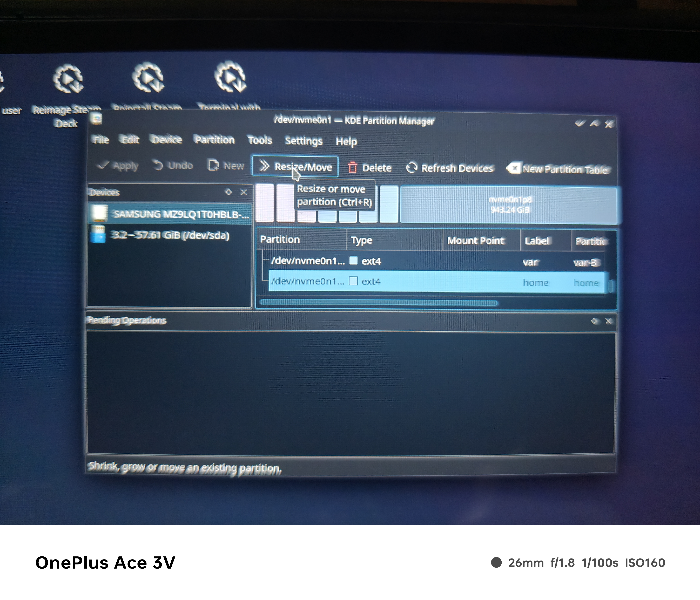Open the Settings menu

[x=303, y=141]
